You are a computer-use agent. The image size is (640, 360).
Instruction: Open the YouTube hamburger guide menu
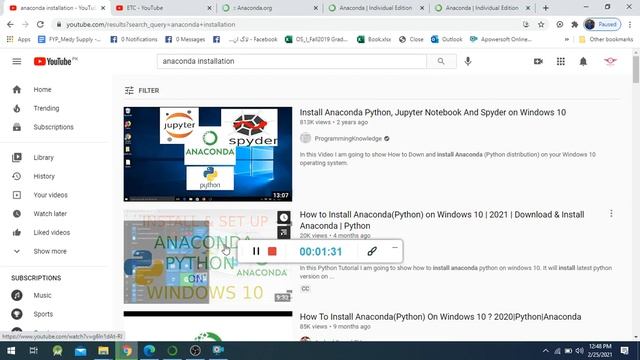pyautogui.click(x=17, y=61)
